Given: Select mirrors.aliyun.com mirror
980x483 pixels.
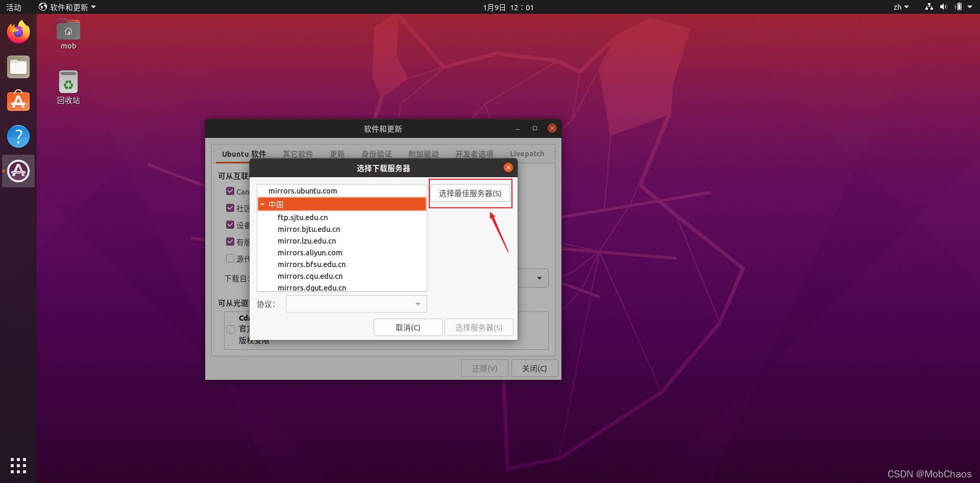Looking at the screenshot, I should click(342, 253).
